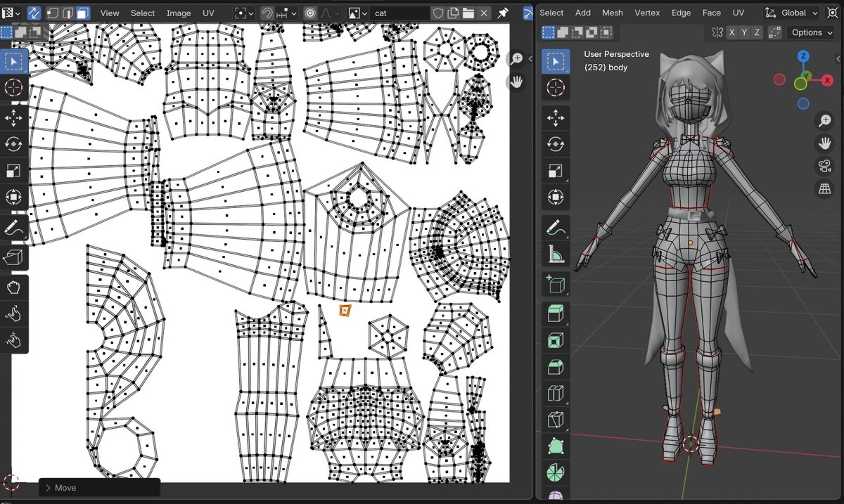
Task: Activate the UV editor Cursor tool
Action: [14, 89]
